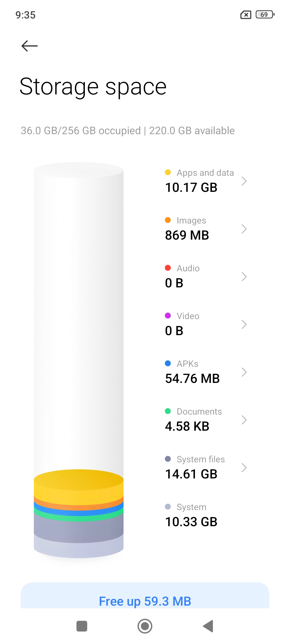Tap the blue APKs color dot
The width and height of the screenshot is (290, 644).
(x=168, y=363)
